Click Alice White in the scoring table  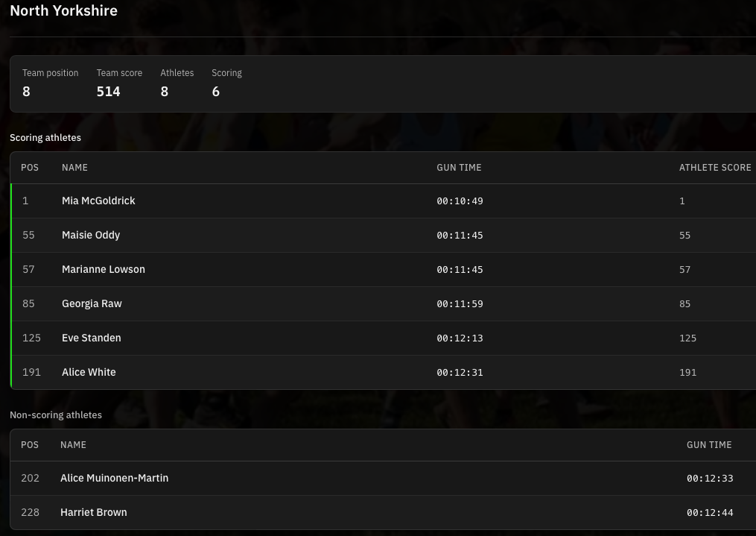pos(89,372)
